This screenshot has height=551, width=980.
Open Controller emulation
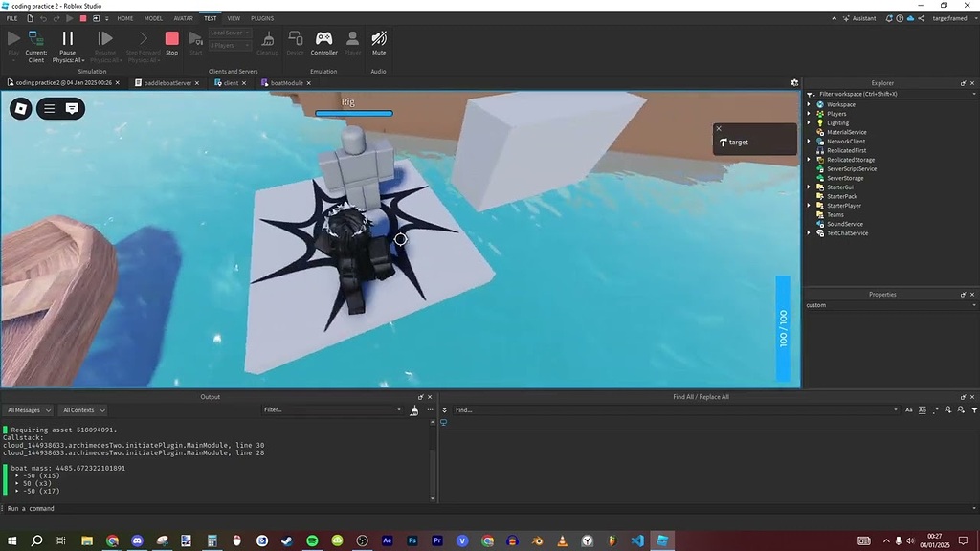click(323, 44)
